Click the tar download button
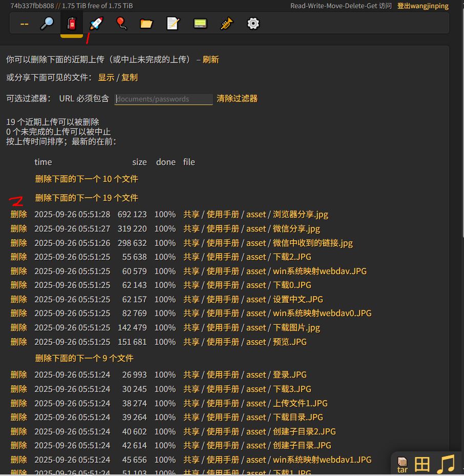 [x=403, y=465]
